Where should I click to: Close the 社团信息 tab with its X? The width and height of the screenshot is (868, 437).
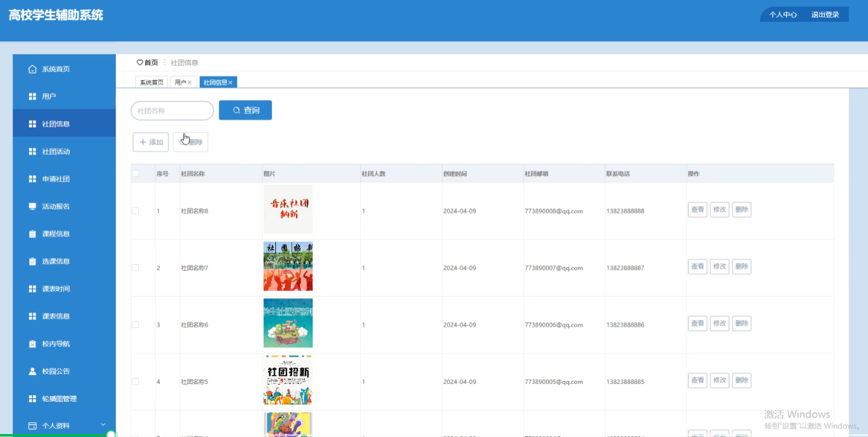point(230,83)
